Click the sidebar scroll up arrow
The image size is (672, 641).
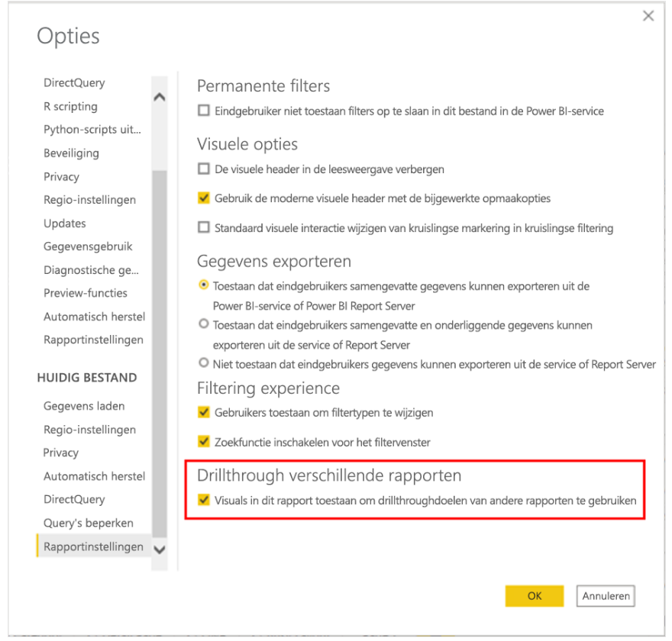point(160,97)
